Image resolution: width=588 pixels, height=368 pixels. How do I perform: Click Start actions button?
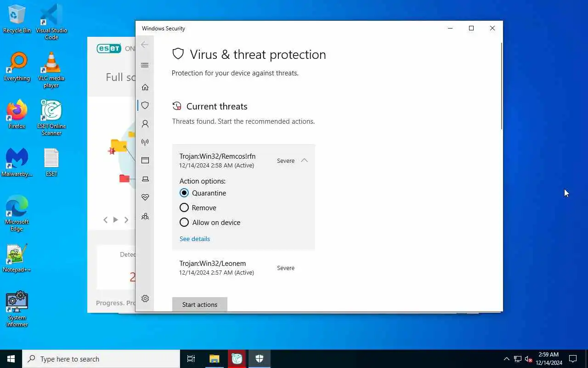coord(200,304)
